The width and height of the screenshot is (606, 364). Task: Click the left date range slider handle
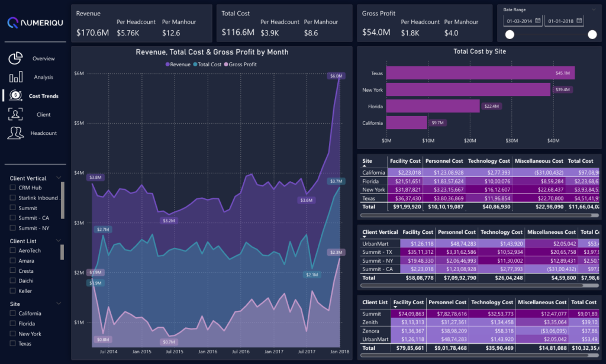pos(510,35)
